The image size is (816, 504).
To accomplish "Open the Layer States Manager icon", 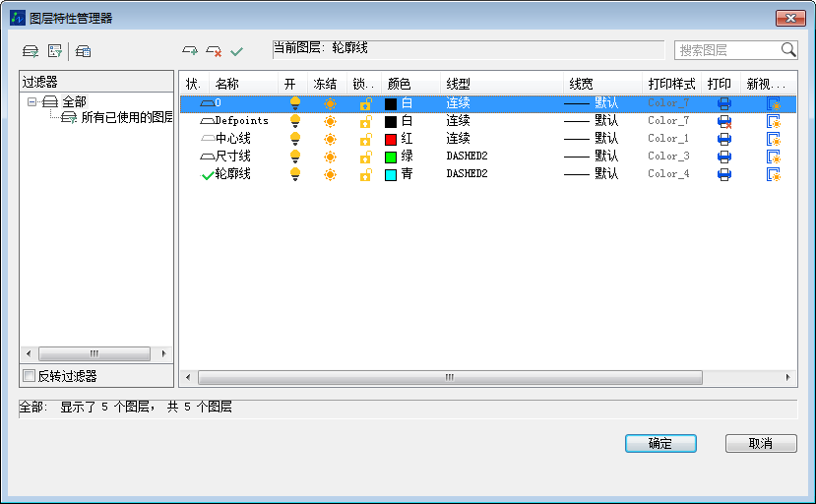I will (x=84, y=51).
